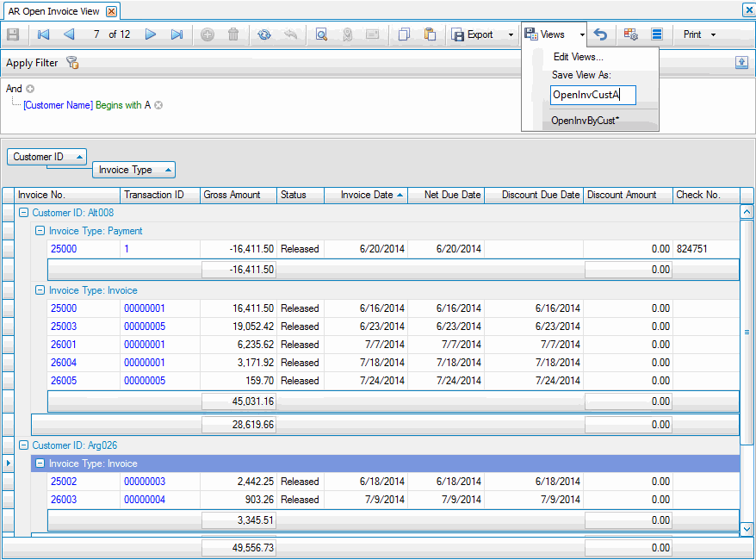756x560 pixels.
Task: Open invoice number 26004 link
Action: pos(64,363)
